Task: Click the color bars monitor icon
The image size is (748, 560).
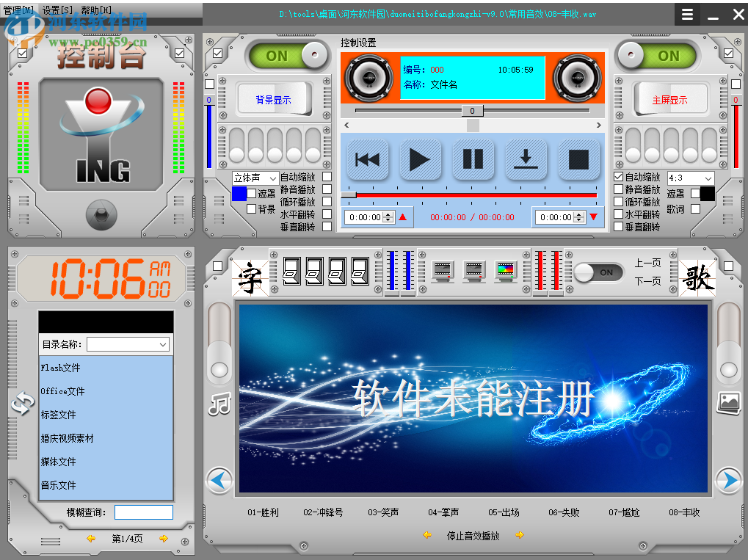Action: point(506,272)
